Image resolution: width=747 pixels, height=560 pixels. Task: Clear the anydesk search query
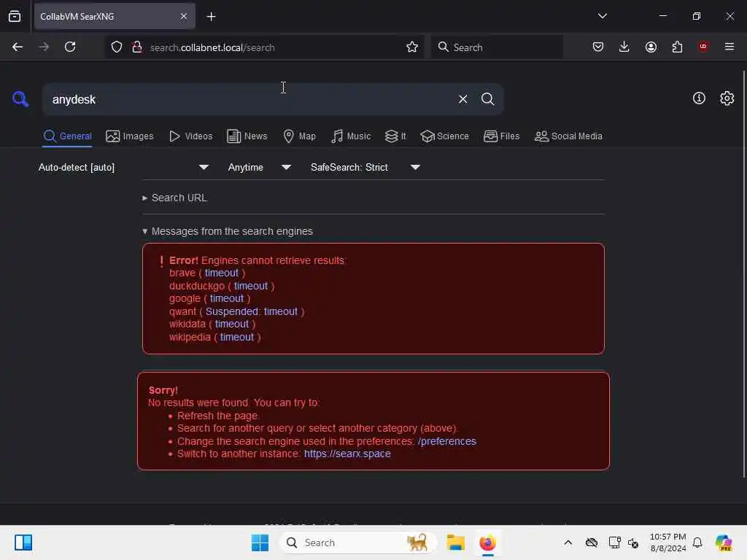(x=462, y=99)
